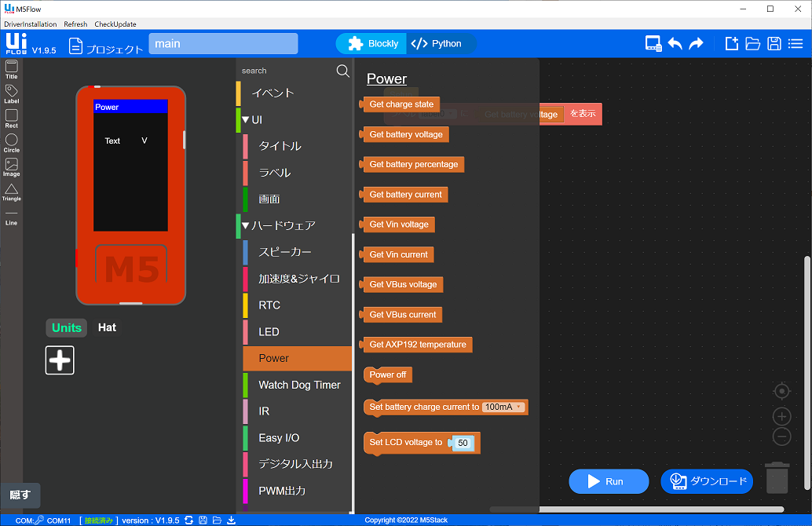The height and width of the screenshot is (526, 812).
Task: Add a new unit with plus button
Action: point(60,360)
